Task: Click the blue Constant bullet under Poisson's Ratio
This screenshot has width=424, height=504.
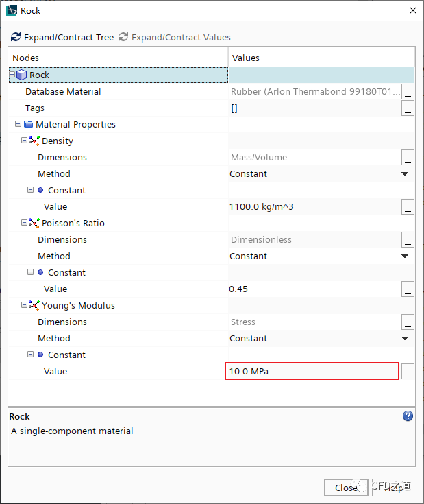Action: coord(40,272)
